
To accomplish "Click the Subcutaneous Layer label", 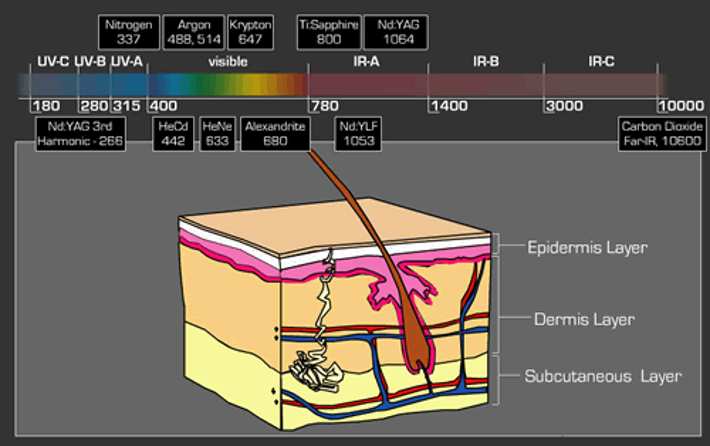I will point(603,376).
